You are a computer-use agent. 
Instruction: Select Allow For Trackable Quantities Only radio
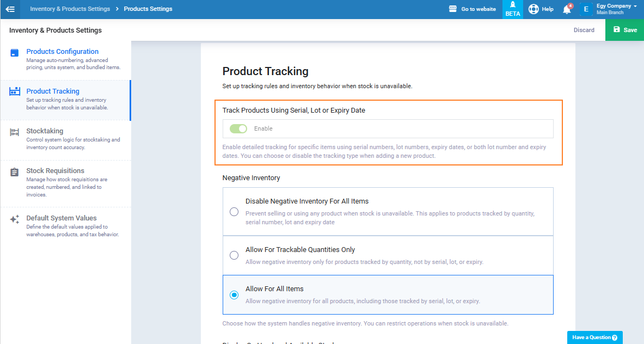point(234,255)
